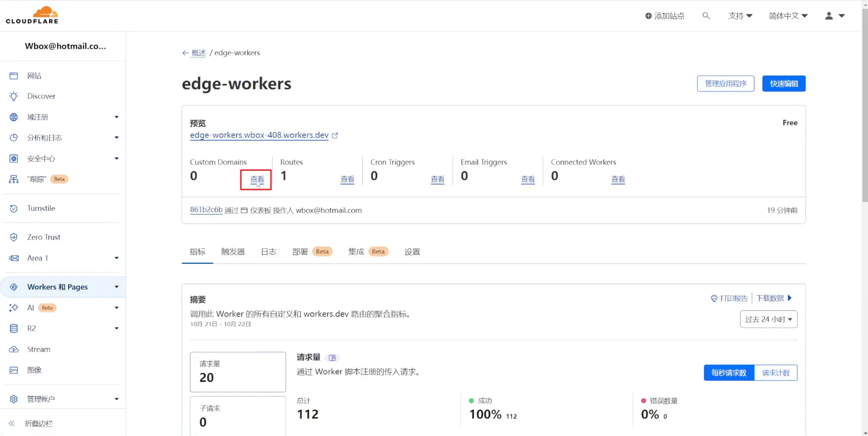The width and height of the screenshot is (868, 436).
Task: Click the AI sparkle icon
Action: [x=14, y=308]
